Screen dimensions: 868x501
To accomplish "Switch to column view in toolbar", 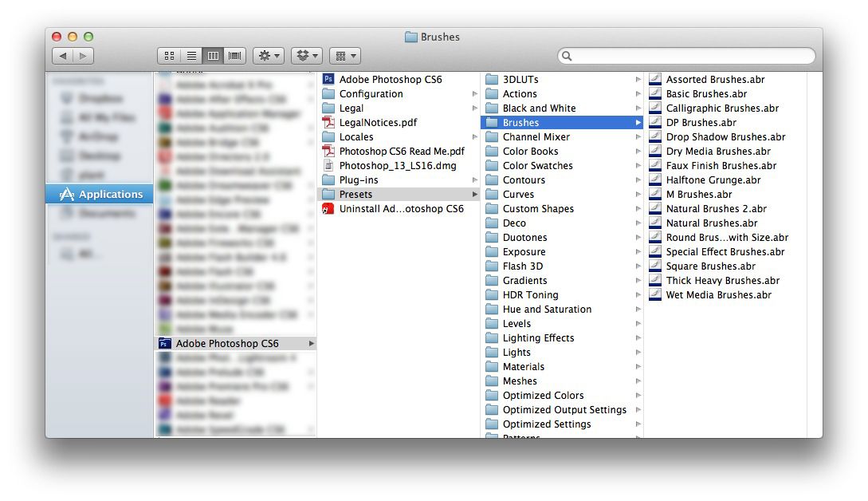I will coord(213,55).
